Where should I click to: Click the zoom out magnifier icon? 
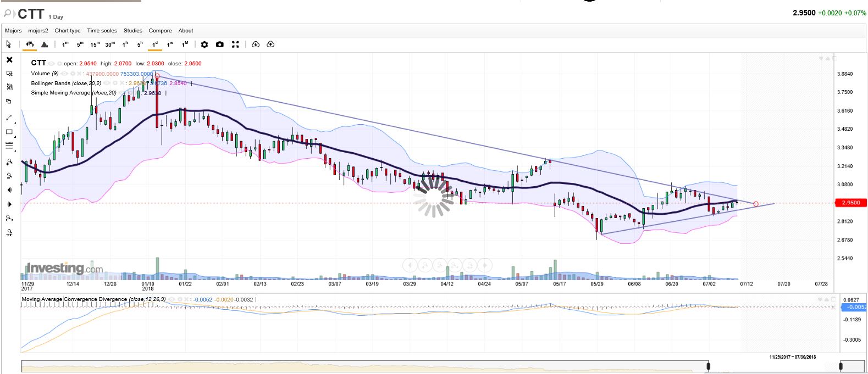click(9, 176)
